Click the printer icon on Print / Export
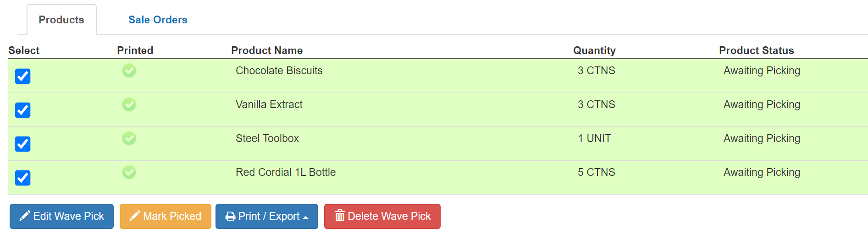Image resolution: width=868 pixels, height=251 pixels. point(230,216)
